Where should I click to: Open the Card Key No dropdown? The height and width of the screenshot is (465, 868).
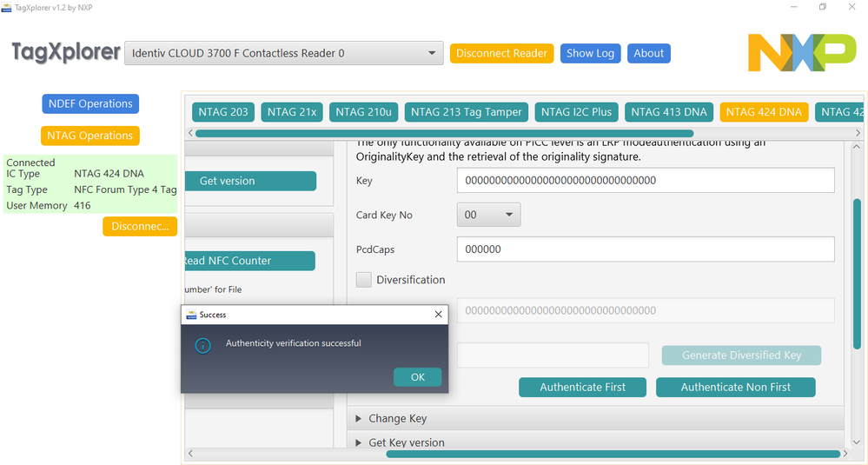(488, 215)
